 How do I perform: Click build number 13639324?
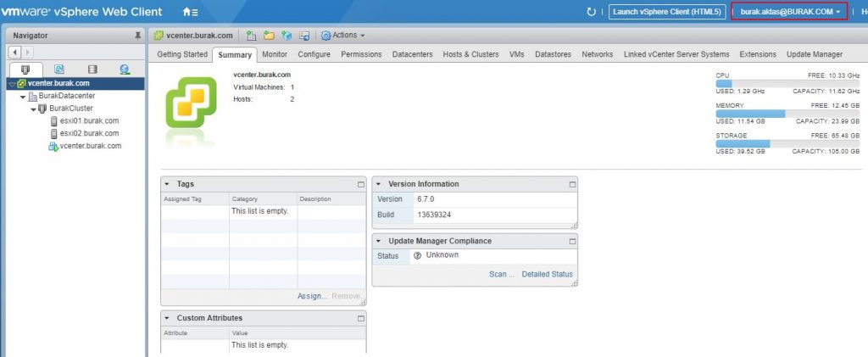coord(434,215)
